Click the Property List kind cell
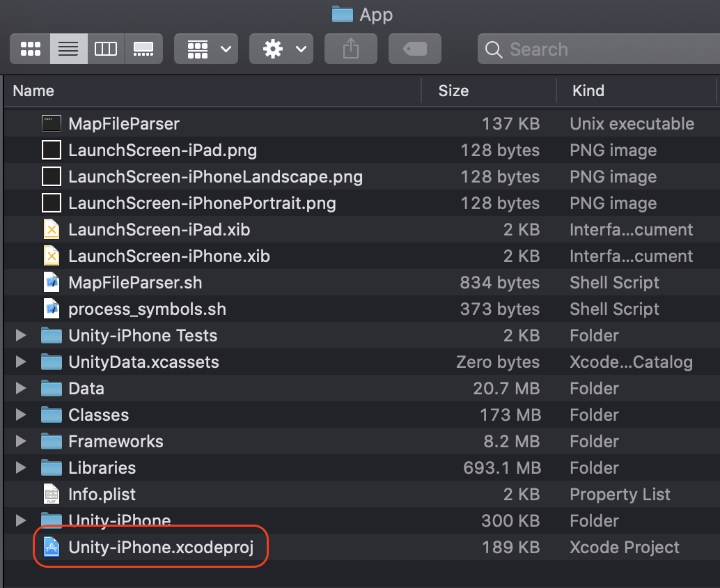This screenshot has height=588, width=720. [x=620, y=495]
